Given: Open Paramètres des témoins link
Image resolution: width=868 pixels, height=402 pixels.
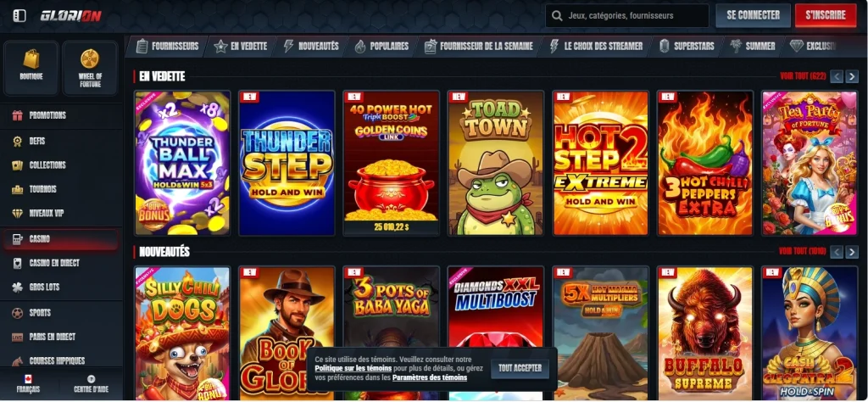Looking at the screenshot, I should pos(430,377).
